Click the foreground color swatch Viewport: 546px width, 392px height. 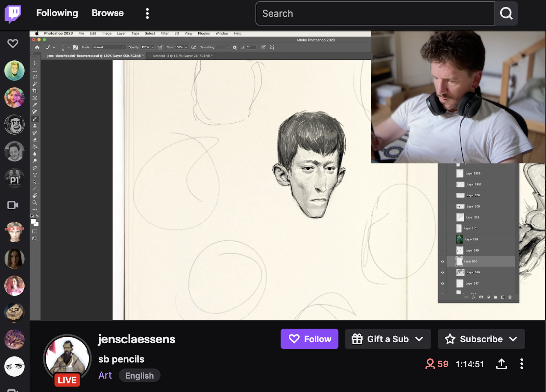[x=33, y=222]
